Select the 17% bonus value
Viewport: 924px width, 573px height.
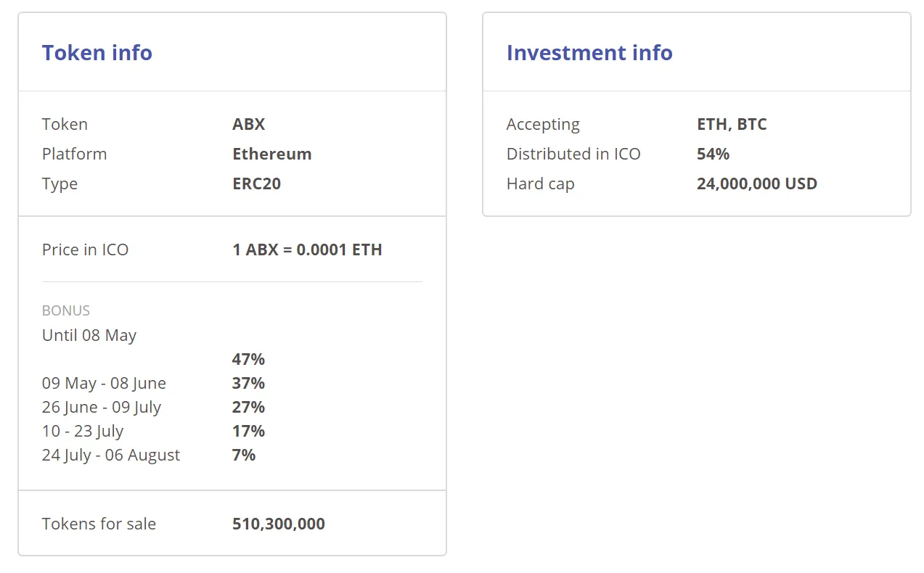click(x=248, y=431)
